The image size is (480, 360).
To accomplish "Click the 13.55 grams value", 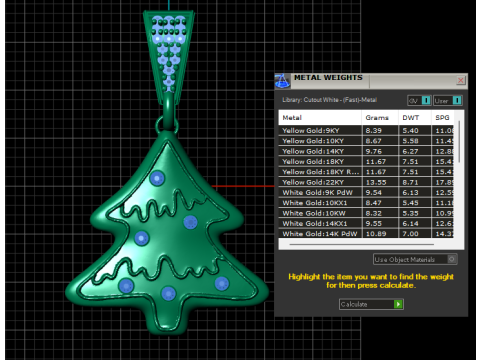I will click(x=376, y=182).
